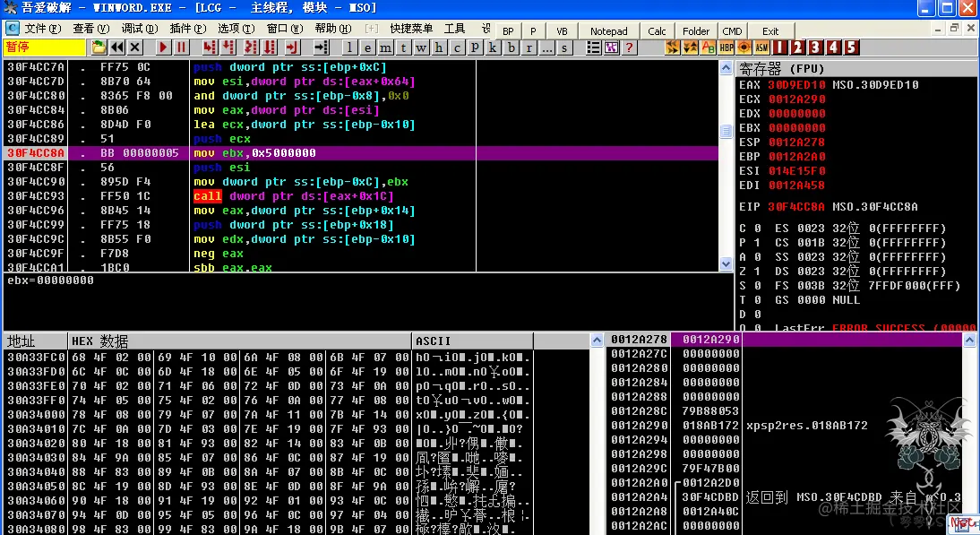The image size is (980, 535).
Task: Click the VB button
Action: [x=562, y=31]
